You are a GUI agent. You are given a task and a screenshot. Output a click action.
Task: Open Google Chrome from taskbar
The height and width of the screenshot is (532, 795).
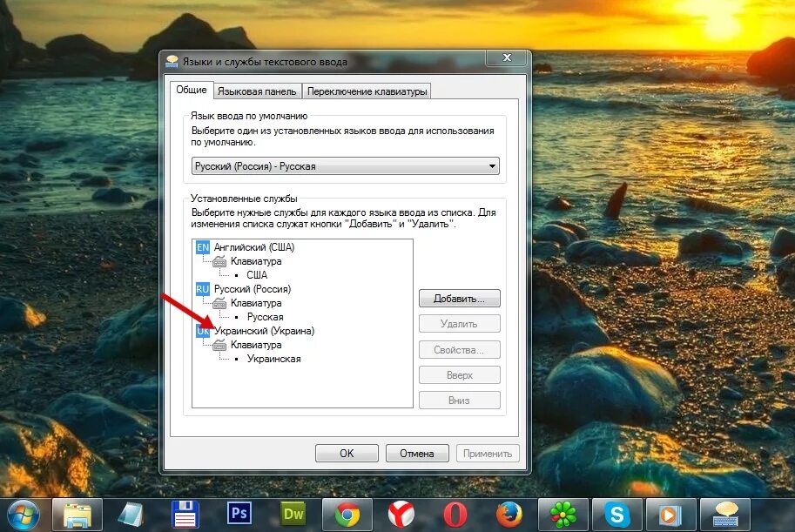pos(347,515)
